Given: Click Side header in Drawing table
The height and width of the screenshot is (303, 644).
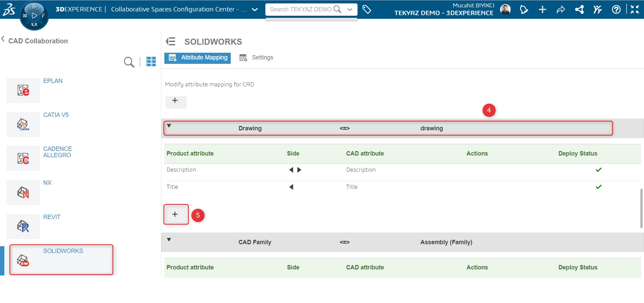Looking at the screenshot, I should tap(293, 154).
